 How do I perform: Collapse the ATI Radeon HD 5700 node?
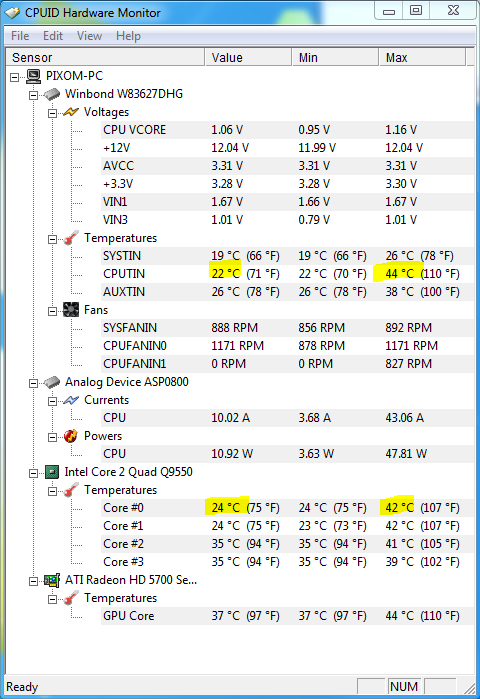[x=33, y=581]
